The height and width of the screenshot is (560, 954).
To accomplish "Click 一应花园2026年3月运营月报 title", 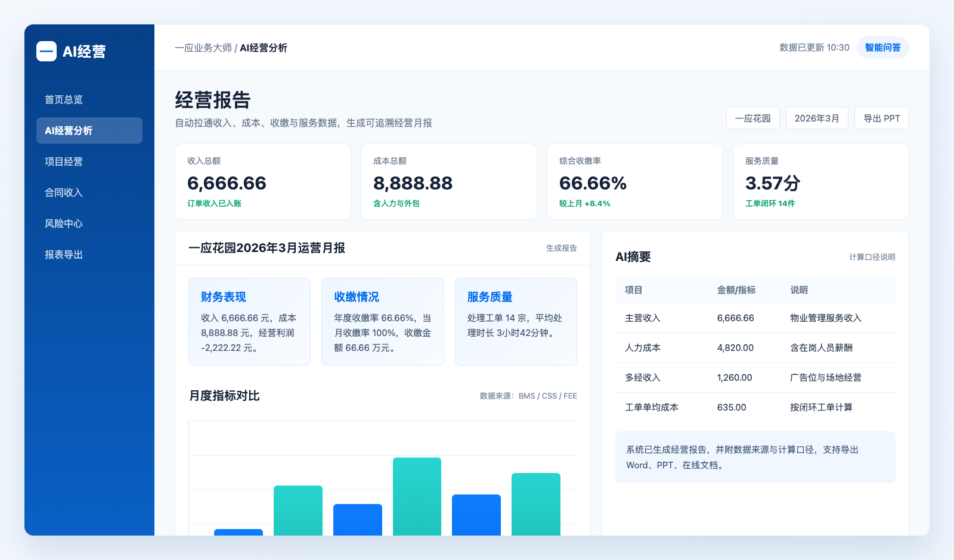I will tap(267, 248).
